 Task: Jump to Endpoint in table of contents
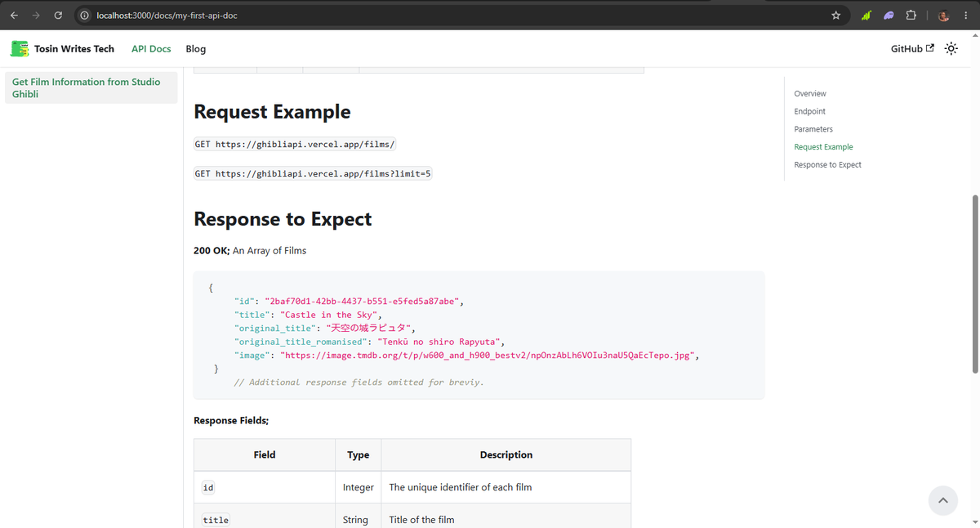pos(810,112)
